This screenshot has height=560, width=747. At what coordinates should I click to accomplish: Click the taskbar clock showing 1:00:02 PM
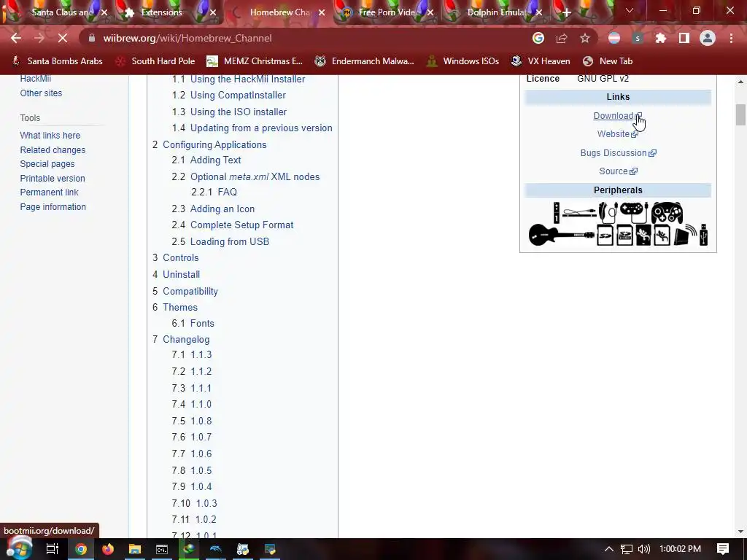[x=681, y=549]
